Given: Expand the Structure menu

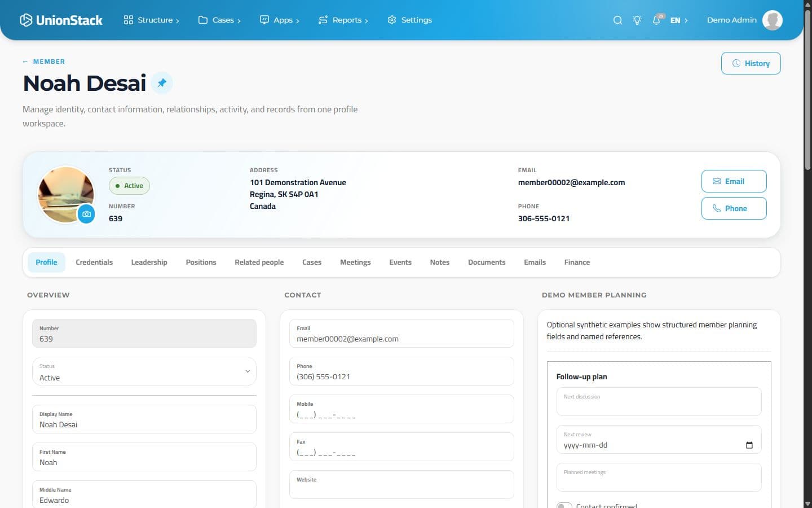Looking at the screenshot, I should point(152,20).
